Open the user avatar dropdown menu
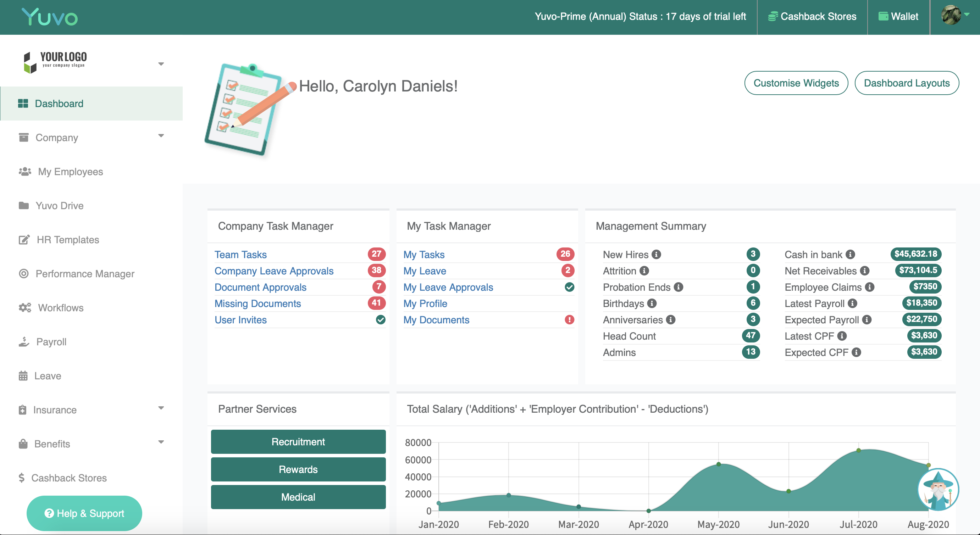 (x=955, y=15)
